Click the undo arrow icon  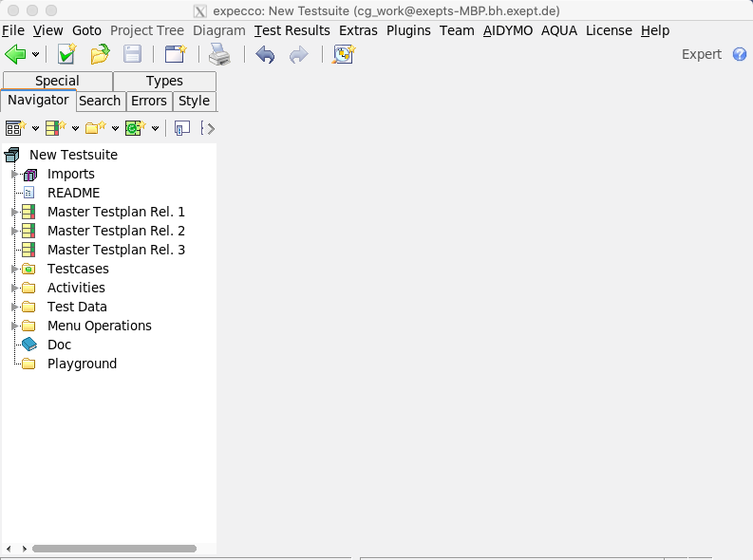click(265, 55)
